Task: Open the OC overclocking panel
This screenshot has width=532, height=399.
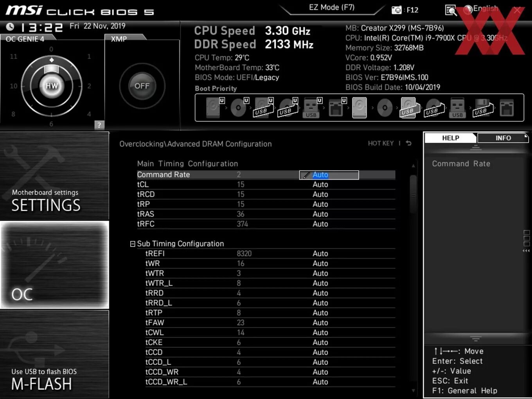Action: coord(54,265)
